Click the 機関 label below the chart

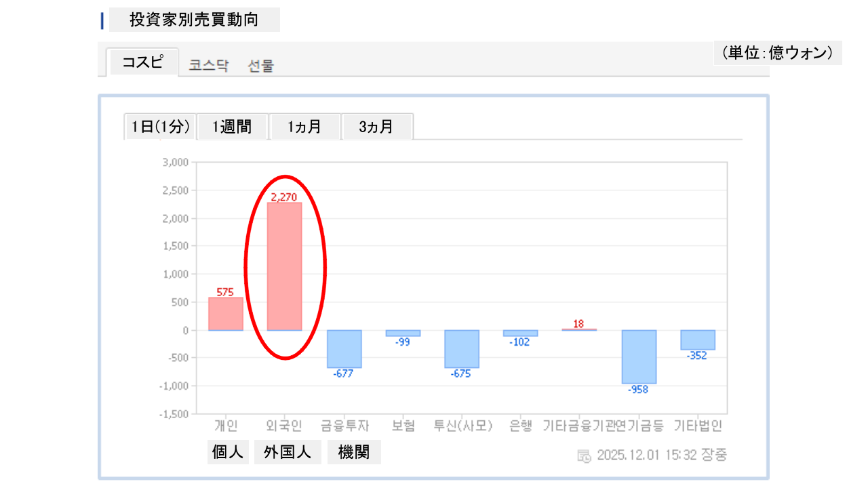point(354,452)
